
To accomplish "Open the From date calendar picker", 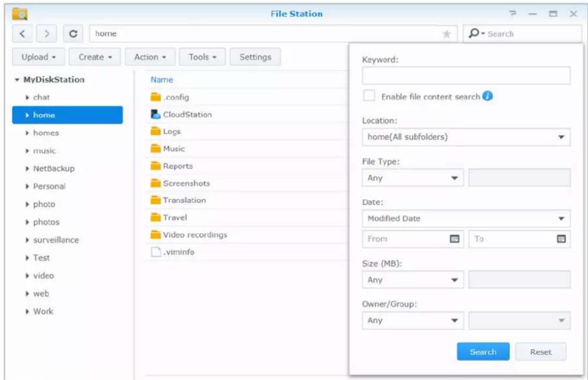I will pyautogui.click(x=454, y=239).
